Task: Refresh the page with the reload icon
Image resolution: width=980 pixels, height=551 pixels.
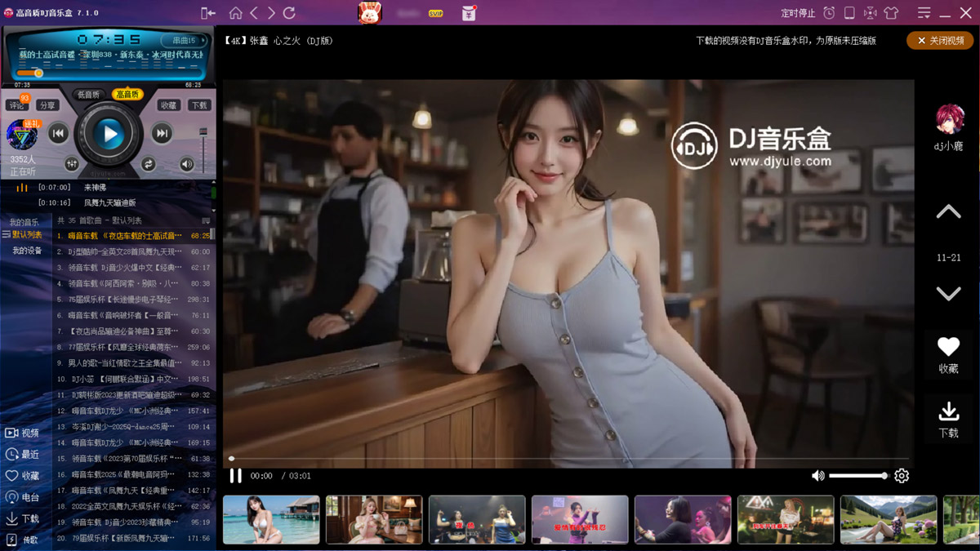Action: coord(289,13)
